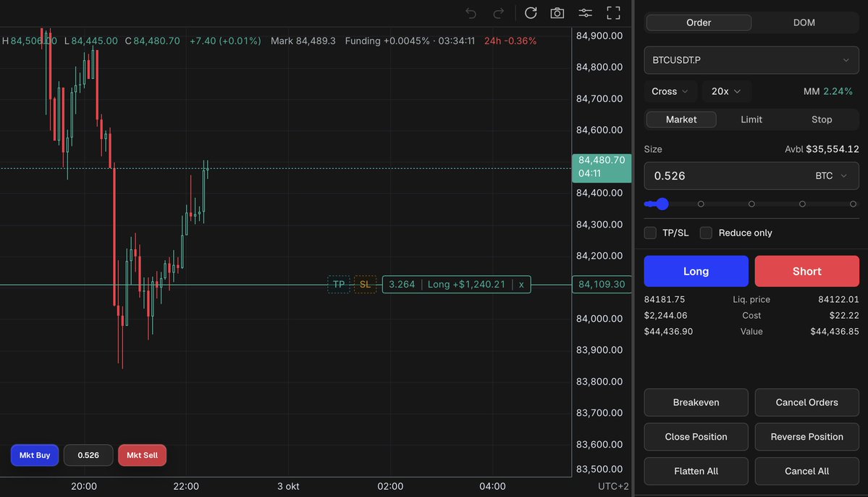
Task: Enable the TP/SL checkbox
Action: pyautogui.click(x=650, y=233)
